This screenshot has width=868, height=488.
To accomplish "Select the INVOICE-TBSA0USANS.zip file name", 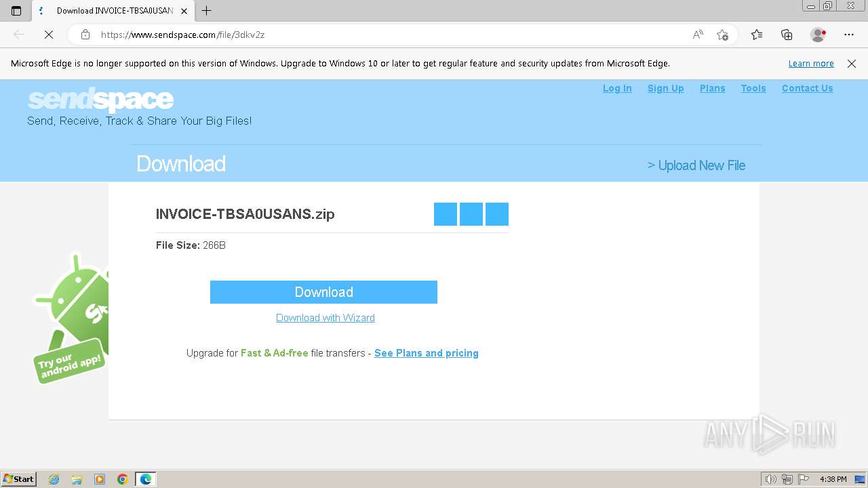I will [245, 214].
